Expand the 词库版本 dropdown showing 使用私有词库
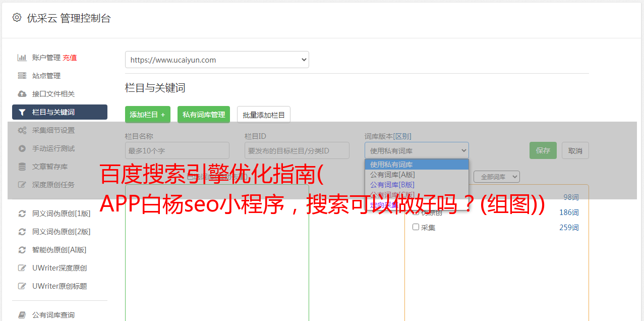 coord(417,150)
